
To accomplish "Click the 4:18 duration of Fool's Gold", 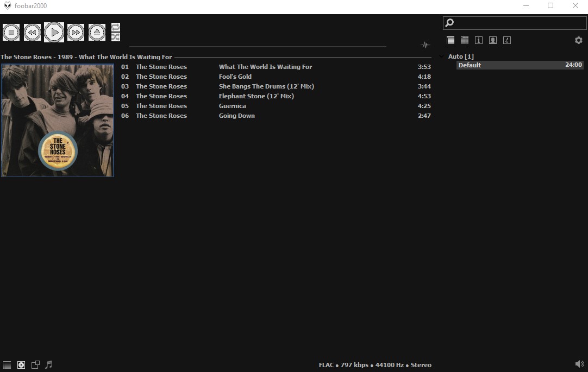I will click(424, 77).
